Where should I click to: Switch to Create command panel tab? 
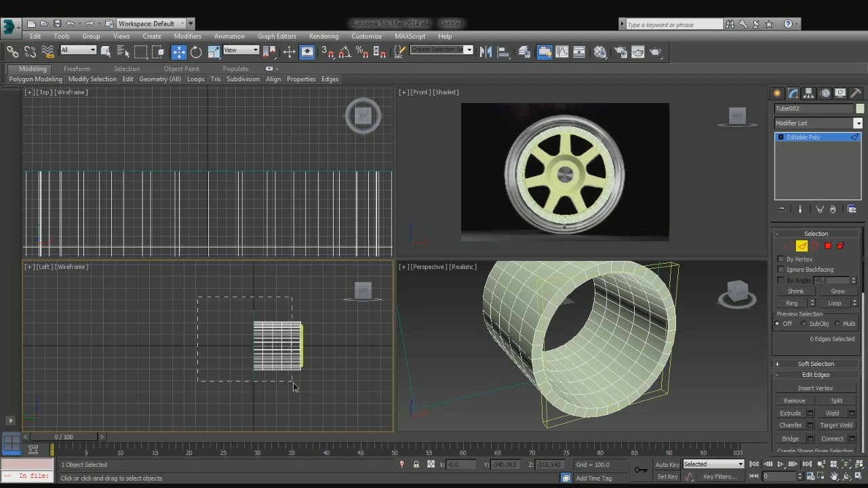pyautogui.click(x=777, y=94)
